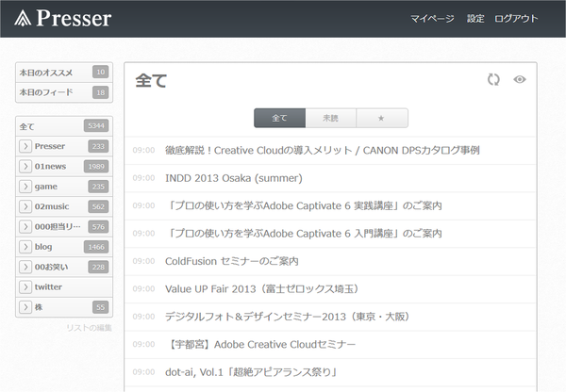The height and width of the screenshot is (392, 566).
Task: Expand the game folder chevron
Action: 25,187
